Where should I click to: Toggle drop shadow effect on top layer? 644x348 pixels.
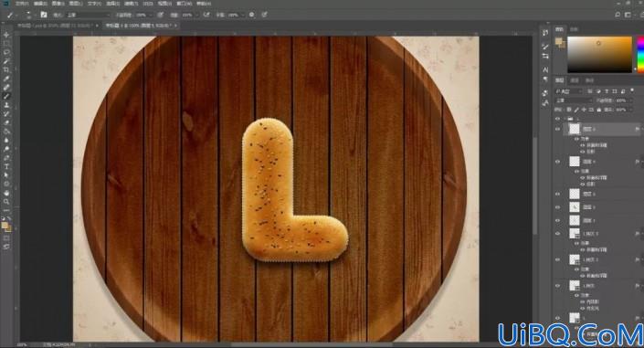583,152
